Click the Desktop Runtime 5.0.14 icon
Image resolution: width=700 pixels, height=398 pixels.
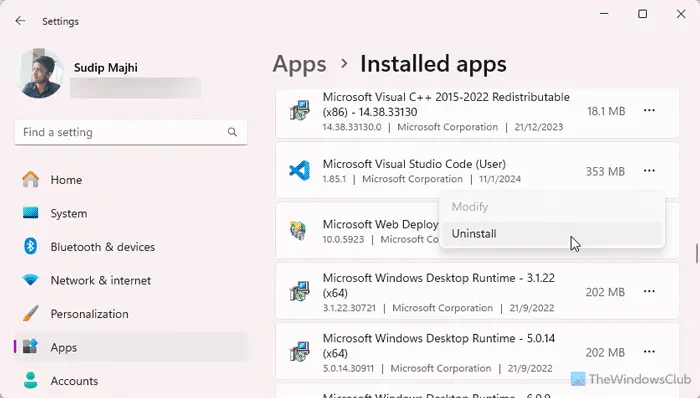(x=300, y=352)
